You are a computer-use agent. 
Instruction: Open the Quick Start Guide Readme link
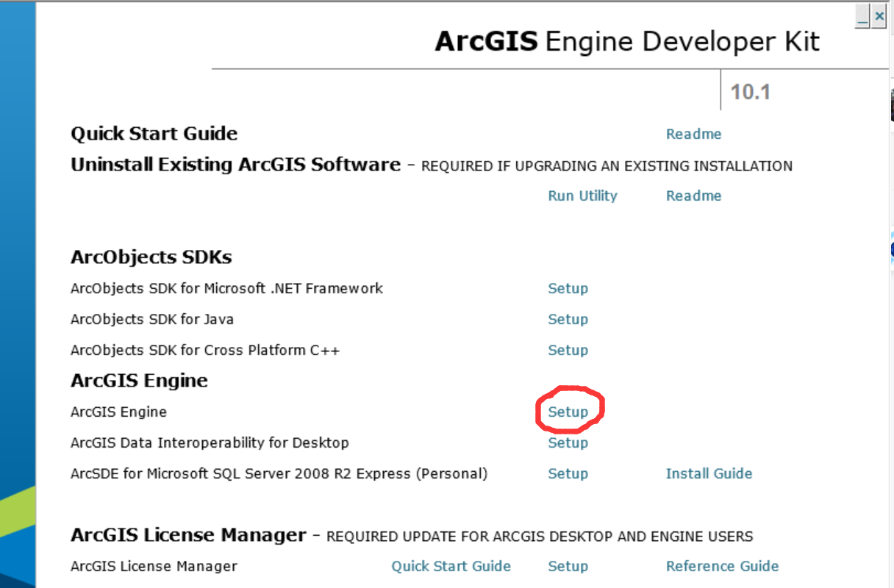tap(693, 134)
